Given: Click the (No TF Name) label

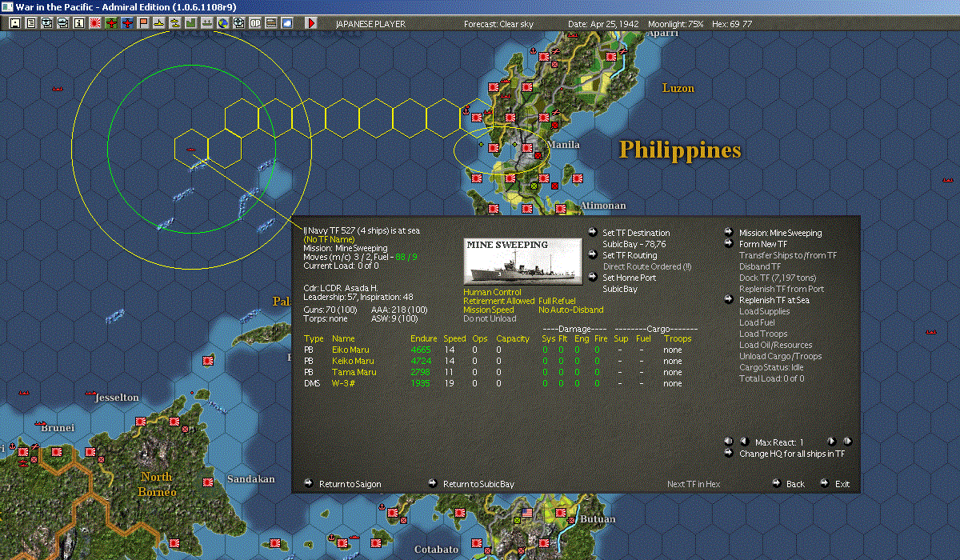Looking at the screenshot, I should (x=329, y=239).
